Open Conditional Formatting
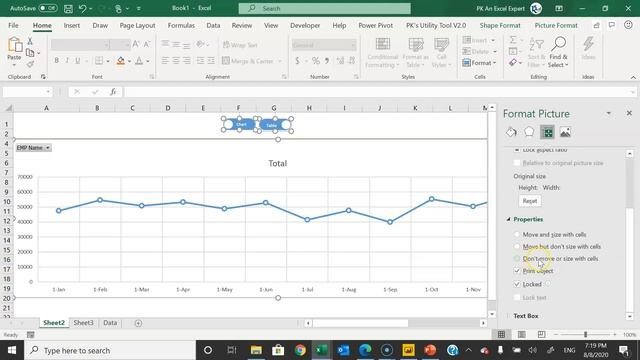This screenshot has width=640, height=360. (382, 53)
